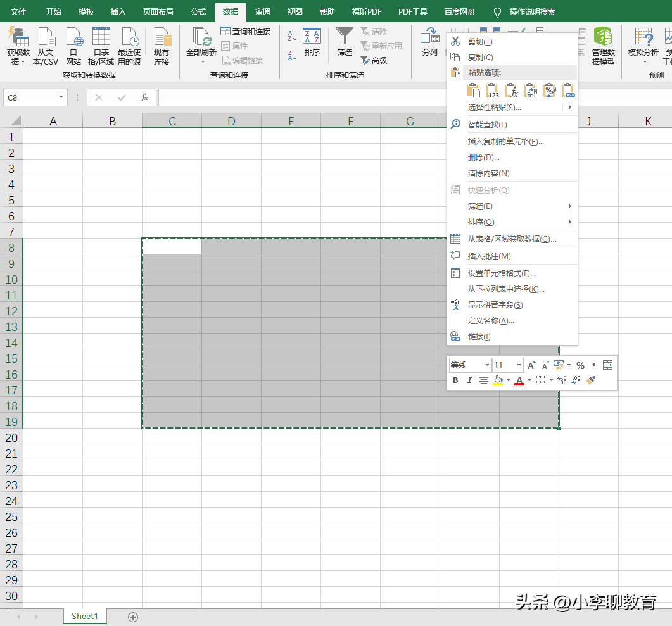Toggle italic in mini toolbar

coord(469,380)
